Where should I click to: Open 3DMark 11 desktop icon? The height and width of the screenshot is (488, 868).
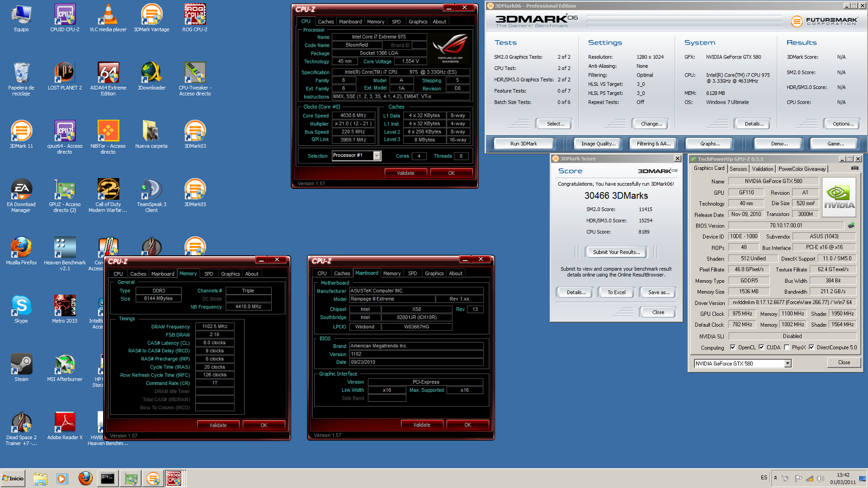pyautogui.click(x=21, y=134)
